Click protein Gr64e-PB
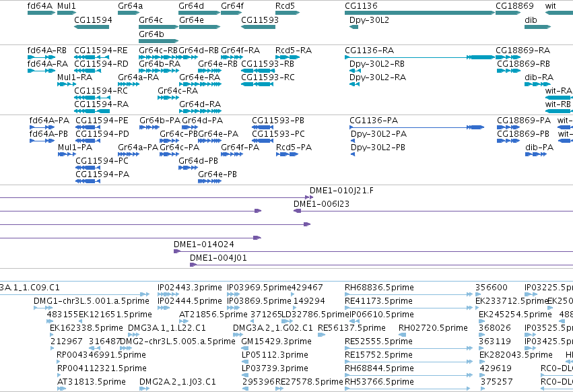Viewport: 573px width, 392px height. point(210,181)
